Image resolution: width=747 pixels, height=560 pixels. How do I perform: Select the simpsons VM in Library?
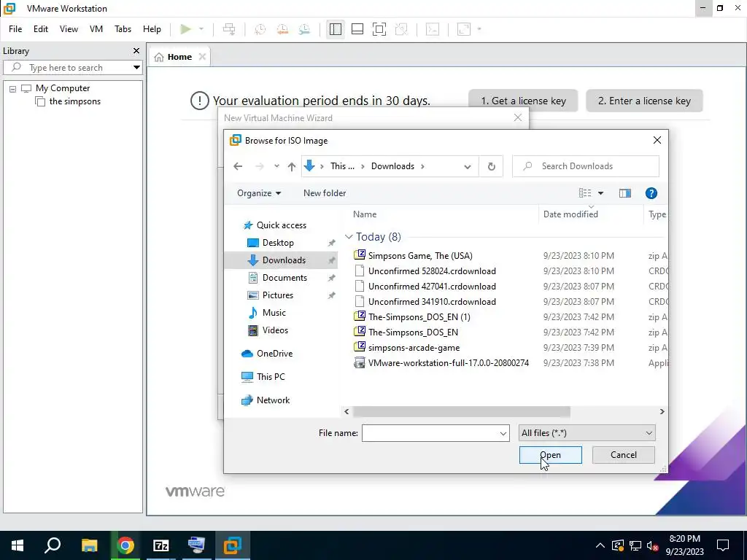[x=75, y=101]
